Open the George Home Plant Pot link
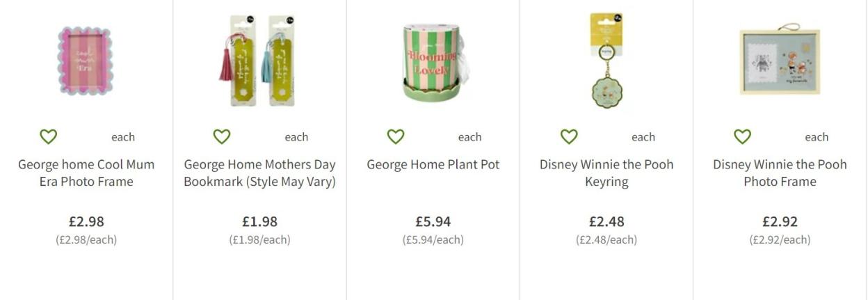868x300 pixels. 433,165
